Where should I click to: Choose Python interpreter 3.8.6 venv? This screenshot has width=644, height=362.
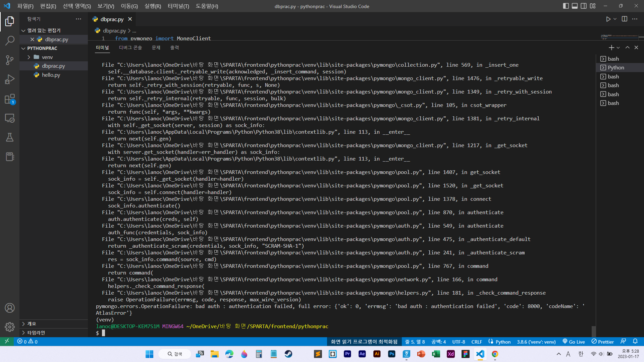pyautogui.click(x=536, y=342)
